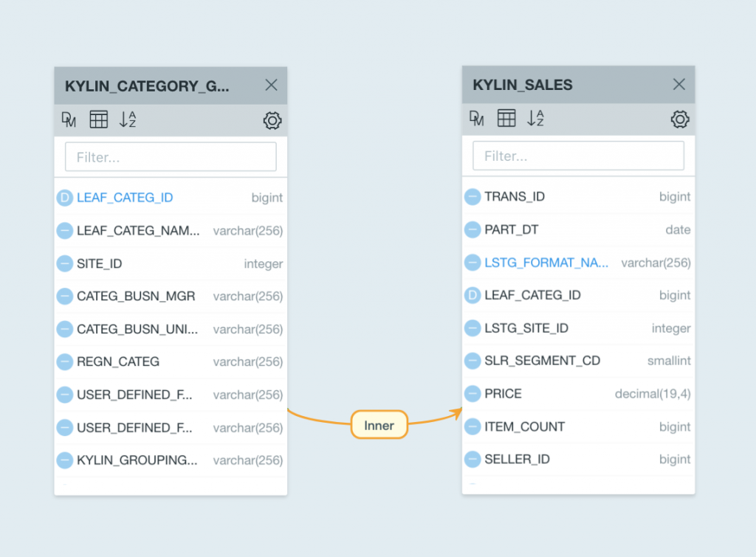Open settings gear of KYLIN_SALES table
Image resolution: width=756 pixels, height=557 pixels.
click(680, 119)
